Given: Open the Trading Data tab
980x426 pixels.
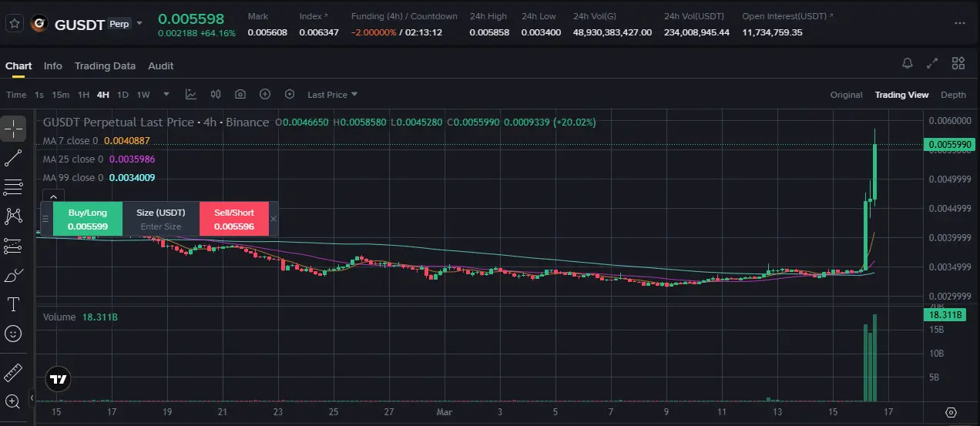Looking at the screenshot, I should [x=105, y=65].
